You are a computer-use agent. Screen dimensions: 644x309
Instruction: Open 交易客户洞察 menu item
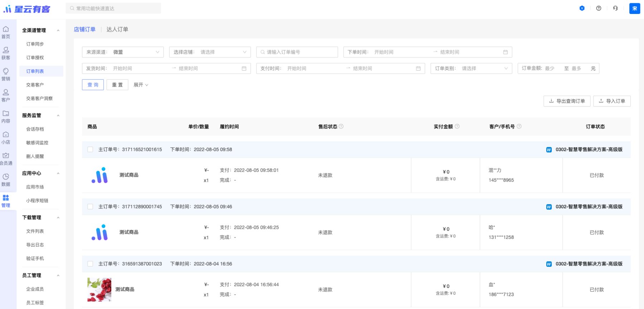(x=39, y=98)
